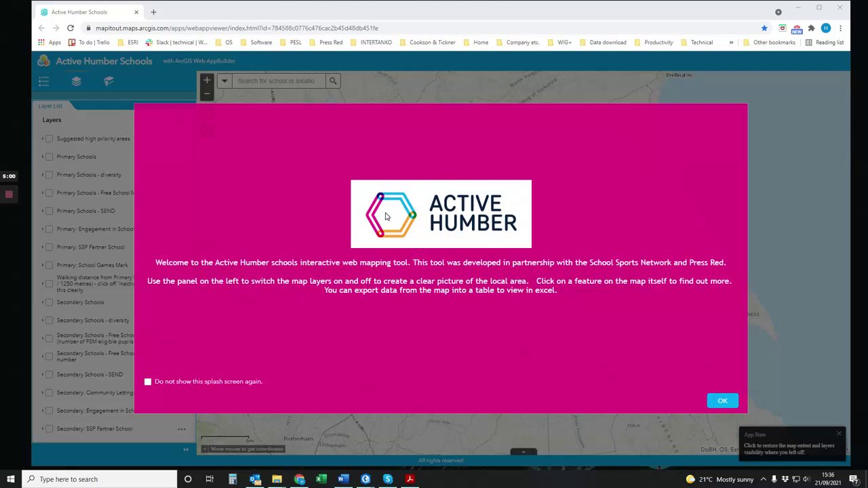This screenshot has height=488, width=868.
Task: Open the Apps bookmarks shortcut
Action: pyautogui.click(x=50, y=42)
